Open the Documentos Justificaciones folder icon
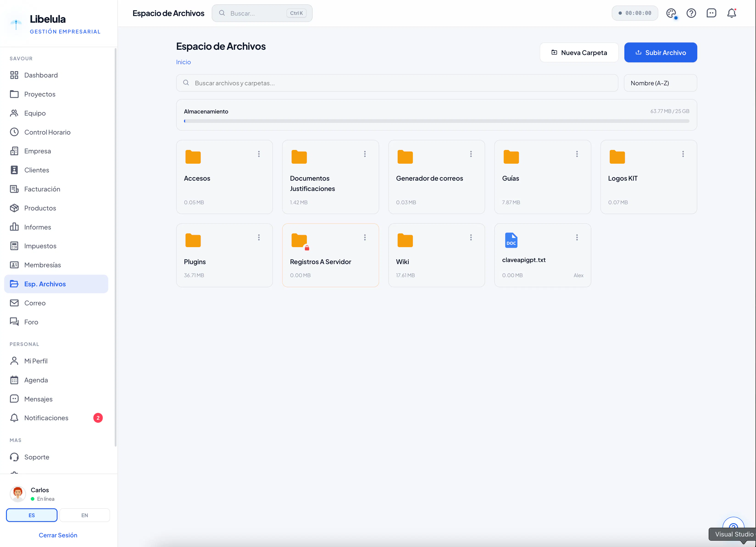 point(299,157)
